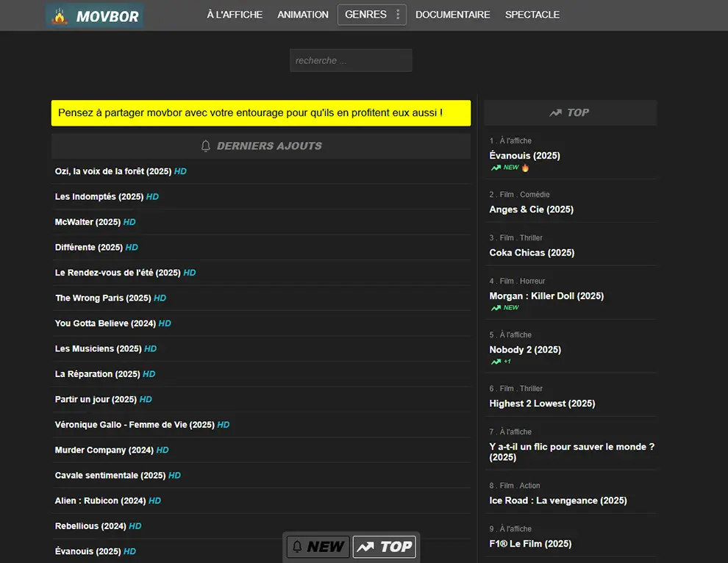Click the fire emoji next to Évanouis NEW
This screenshot has width=728, height=563.
[525, 168]
